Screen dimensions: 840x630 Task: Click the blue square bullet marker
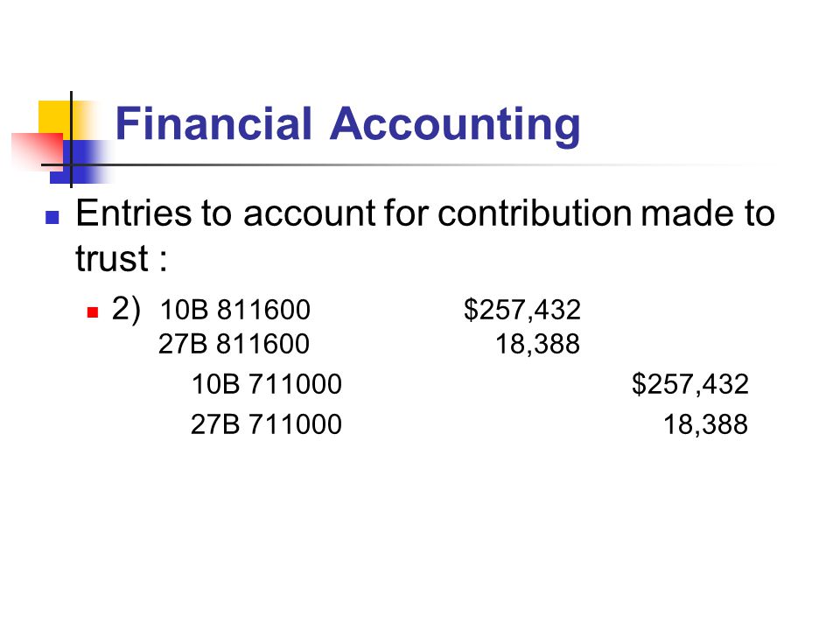pos(52,217)
